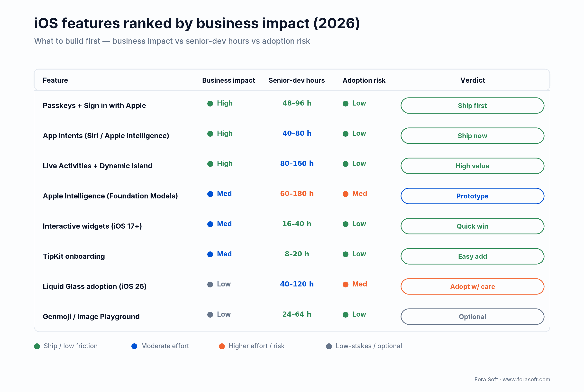Click the 'Prototype' verdict pill
This screenshot has height=392, width=584.
472,196
